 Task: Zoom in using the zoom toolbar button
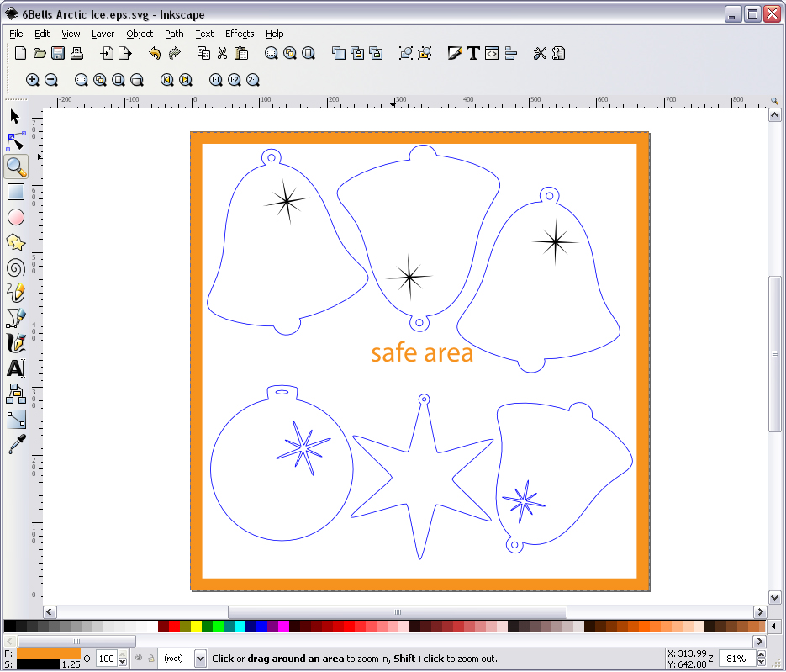tap(32, 80)
